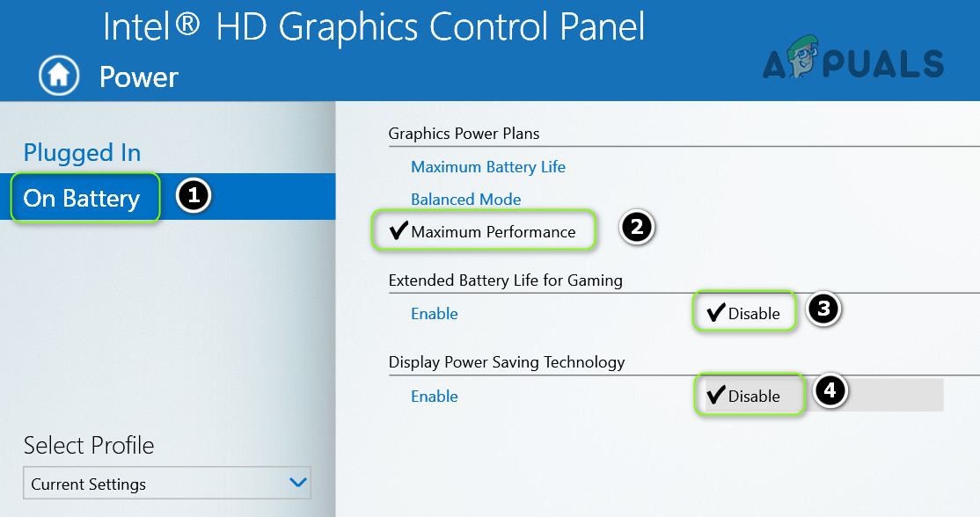Open the Select Profile dropdown
Image resolution: width=980 pixels, height=517 pixels.
click(x=165, y=484)
